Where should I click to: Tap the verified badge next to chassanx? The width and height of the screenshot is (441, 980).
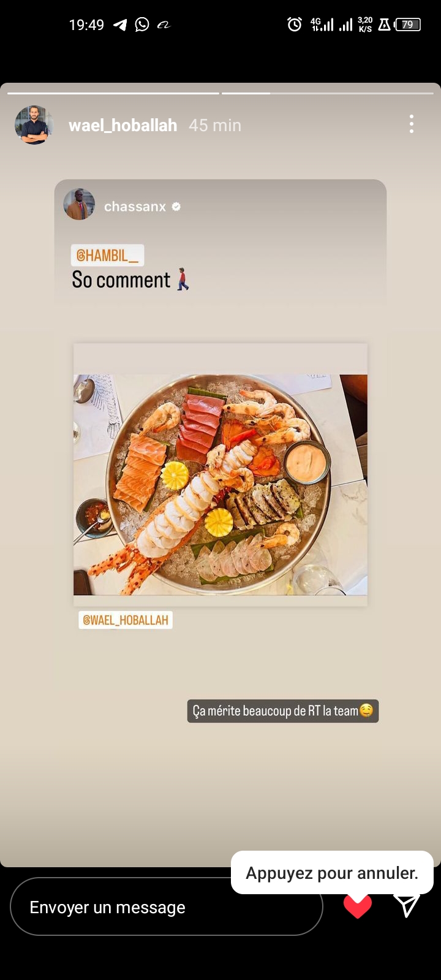[x=176, y=207]
